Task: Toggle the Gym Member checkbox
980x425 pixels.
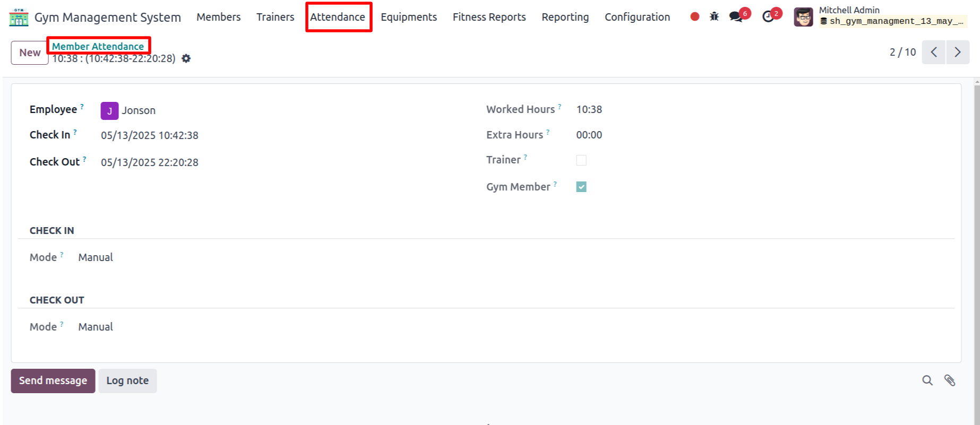Action: (581, 187)
